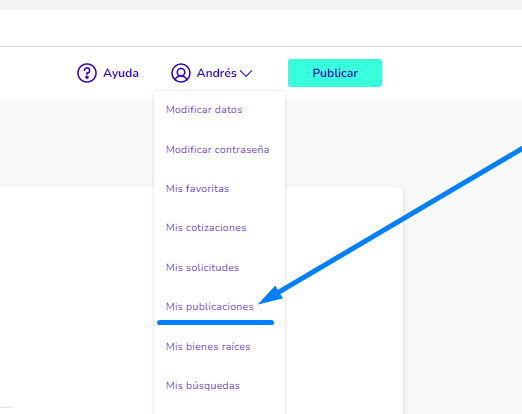Click the empty white header strip above Ayuda
The image size is (522, 414).
click(261, 28)
